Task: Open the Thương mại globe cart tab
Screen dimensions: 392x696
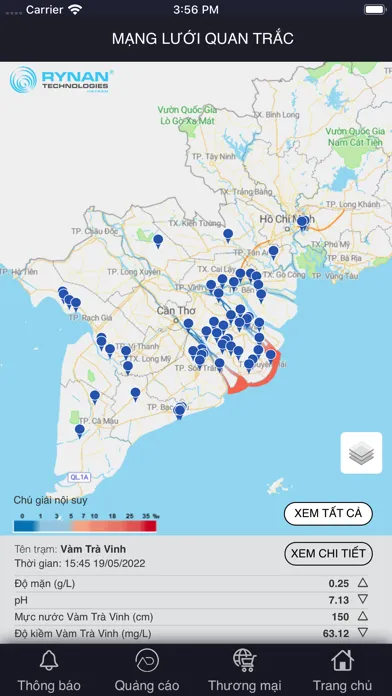Action: (245, 670)
